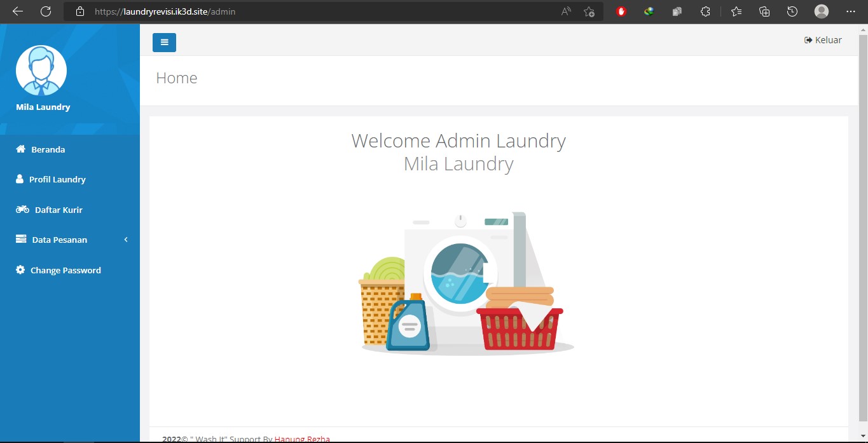Viewport: 868px width, 443px height.
Task: Click the address bar URL field
Action: tap(318, 11)
